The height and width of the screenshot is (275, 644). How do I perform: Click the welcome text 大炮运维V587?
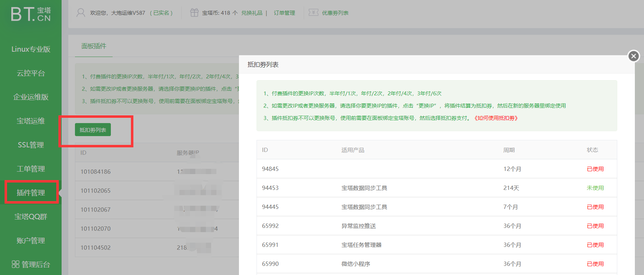click(128, 13)
